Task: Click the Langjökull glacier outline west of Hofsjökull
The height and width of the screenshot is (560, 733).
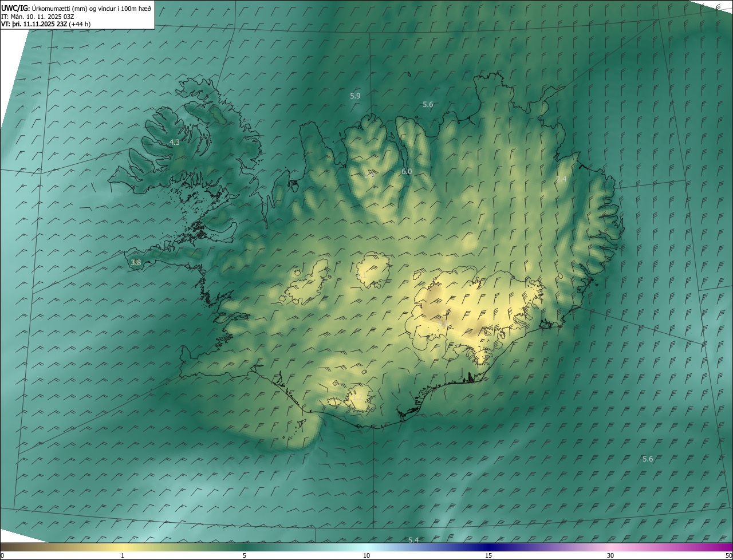Action: [306, 282]
